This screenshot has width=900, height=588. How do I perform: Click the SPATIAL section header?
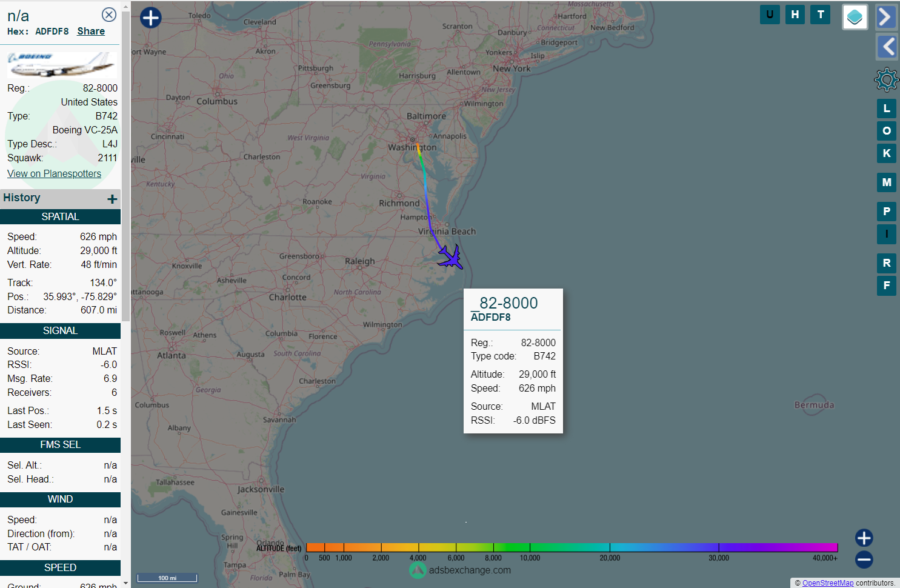pos(60,217)
